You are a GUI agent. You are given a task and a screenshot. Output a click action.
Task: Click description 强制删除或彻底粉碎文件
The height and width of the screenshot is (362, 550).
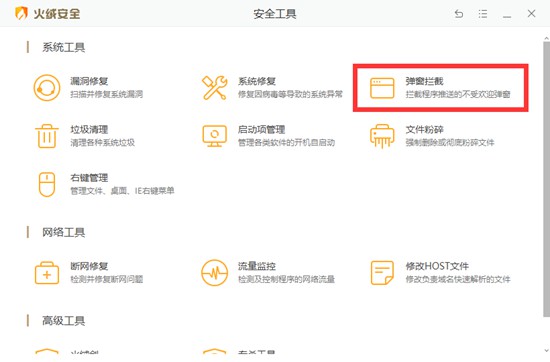tap(450, 143)
